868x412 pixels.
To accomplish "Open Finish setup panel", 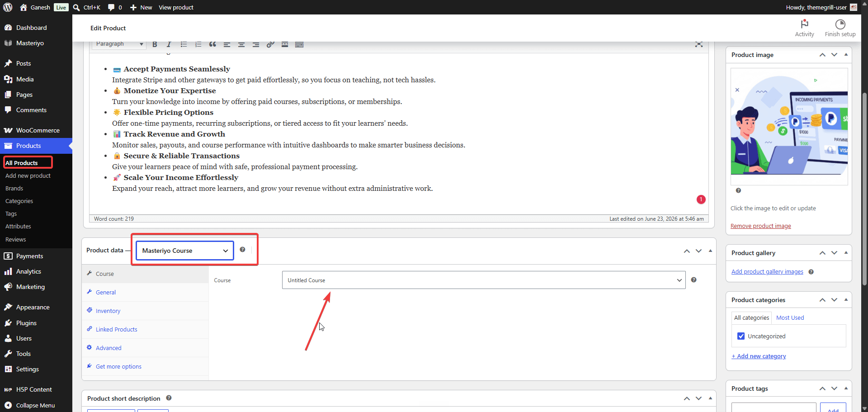I will [x=840, y=28].
